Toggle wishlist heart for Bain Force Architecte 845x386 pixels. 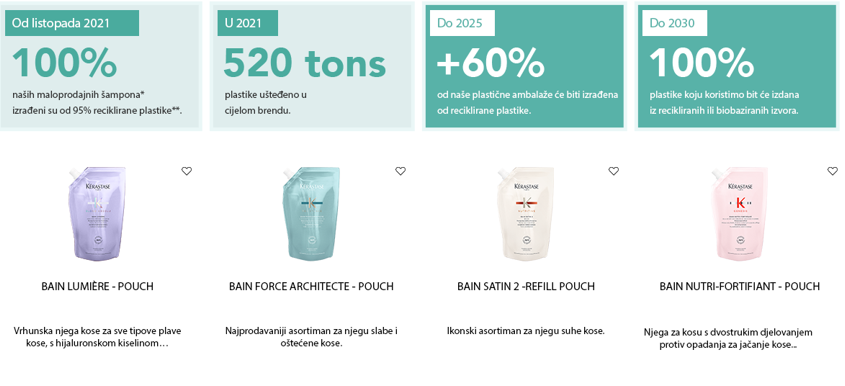pos(400,171)
